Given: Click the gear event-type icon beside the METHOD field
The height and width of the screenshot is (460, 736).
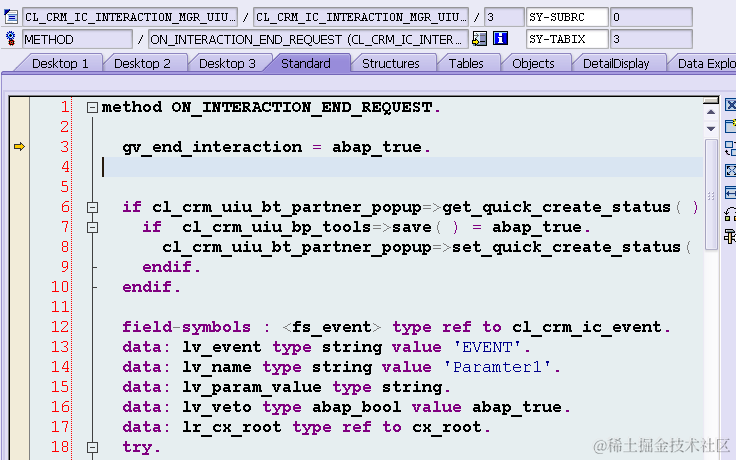Looking at the screenshot, I should click(10, 39).
